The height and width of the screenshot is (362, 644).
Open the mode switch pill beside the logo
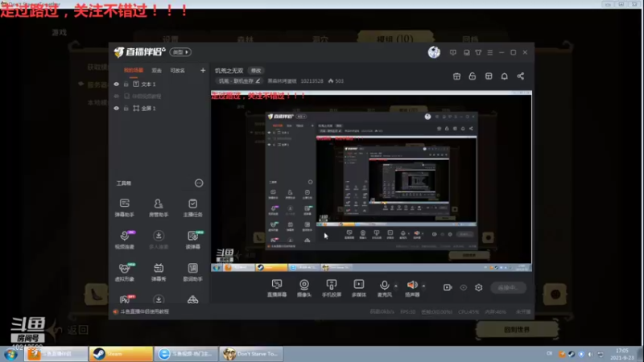(x=180, y=52)
